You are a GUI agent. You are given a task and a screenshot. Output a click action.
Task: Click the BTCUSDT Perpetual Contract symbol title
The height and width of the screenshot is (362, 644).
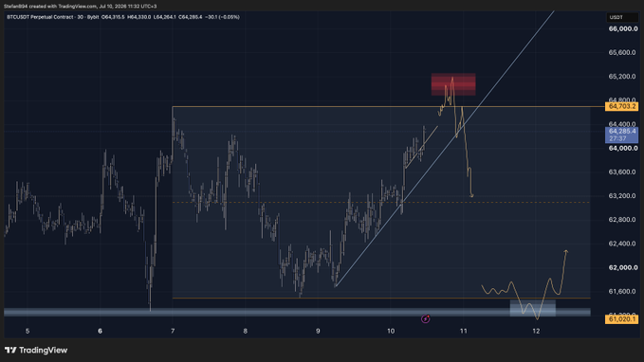click(x=40, y=17)
